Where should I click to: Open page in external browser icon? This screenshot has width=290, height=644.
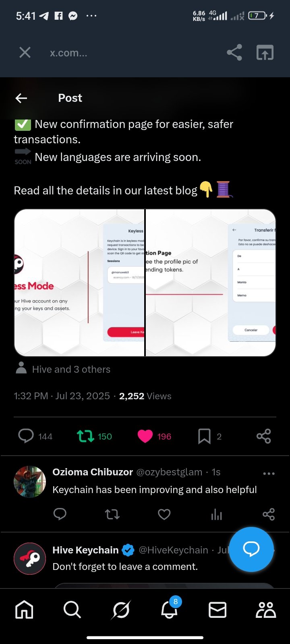pyautogui.click(x=265, y=52)
